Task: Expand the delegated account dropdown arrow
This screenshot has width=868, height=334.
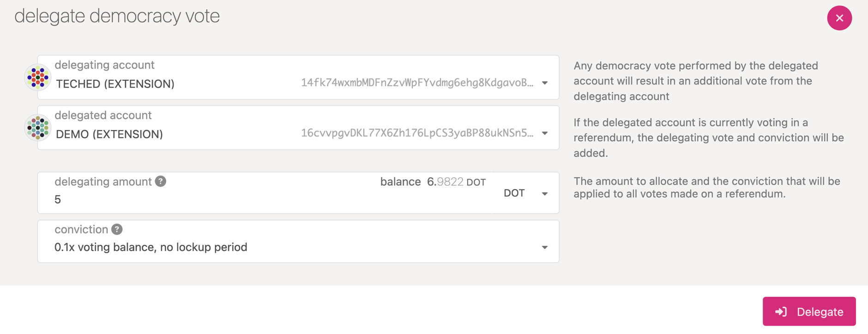Action: pyautogui.click(x=545, y=133)
